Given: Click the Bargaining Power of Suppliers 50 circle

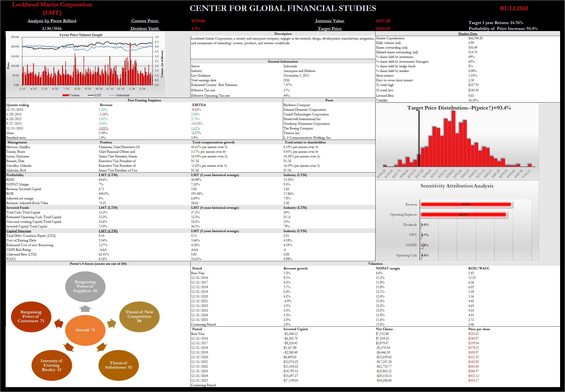Looking at the screenshot, I should coord(85,286).
